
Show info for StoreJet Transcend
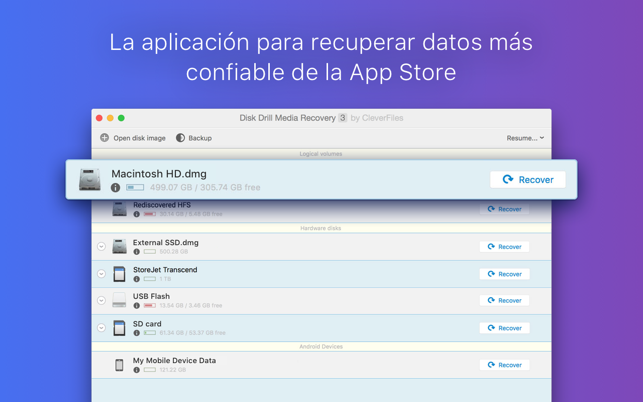coord(137,279)
